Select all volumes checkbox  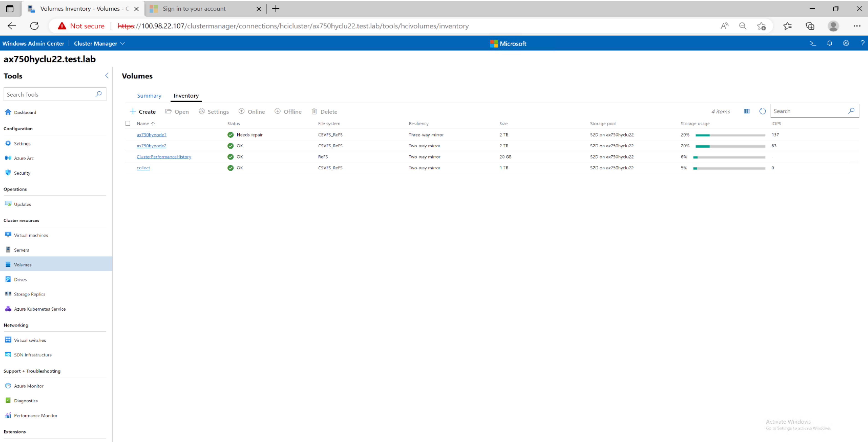coord(128,123)
